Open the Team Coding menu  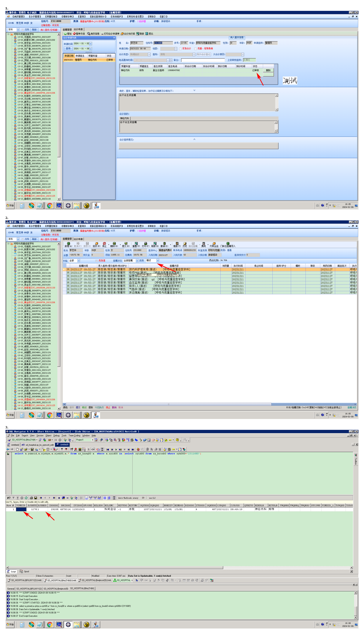[x=74, y=436]
